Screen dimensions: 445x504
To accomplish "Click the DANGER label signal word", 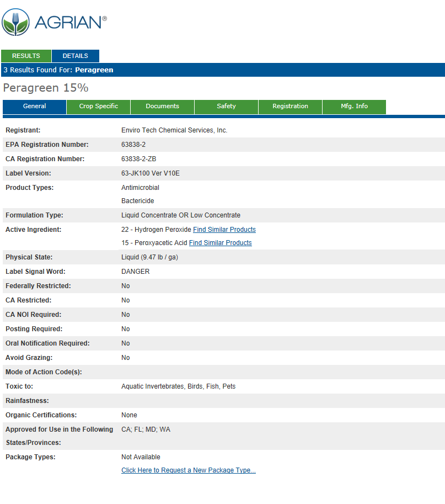I will [135, 272].
